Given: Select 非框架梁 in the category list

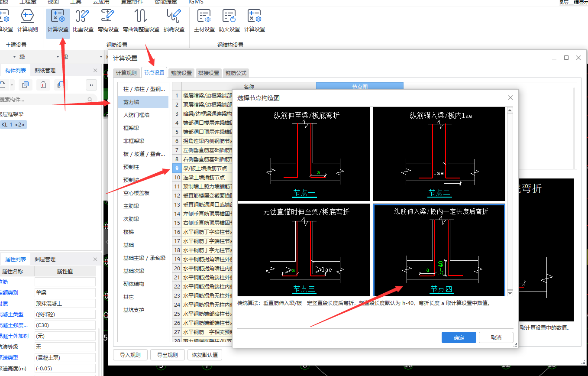Looking at the screenshot, I should click(143, 141).
